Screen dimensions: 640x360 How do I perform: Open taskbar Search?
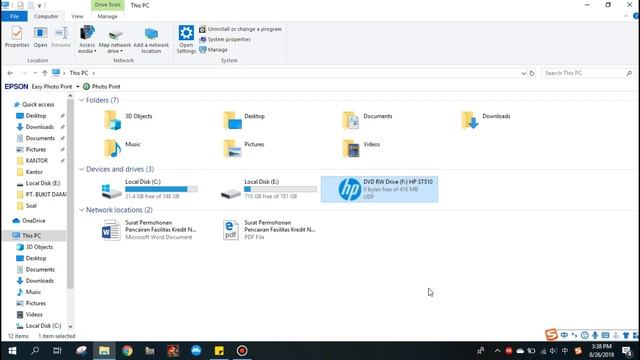pyautogui.click(x=35, y=351)
